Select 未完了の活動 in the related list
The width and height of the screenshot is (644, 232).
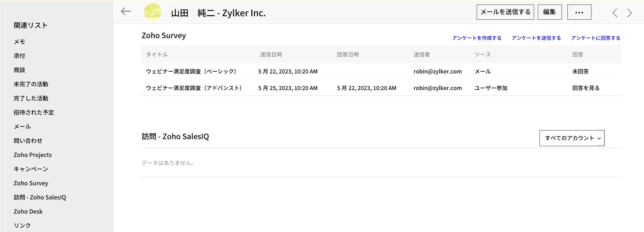pyautogui.click(x=31, y=84)
